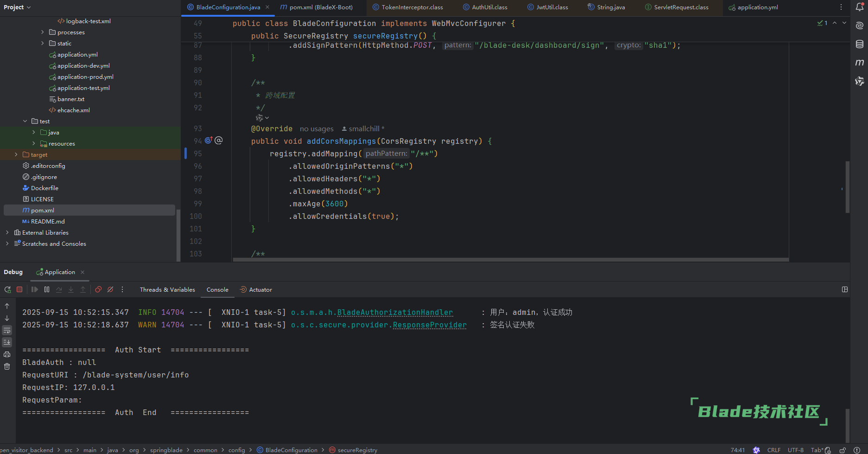Click the console scroll up arrow
This screenshot has height=454, width=868.
pos(7,306)
